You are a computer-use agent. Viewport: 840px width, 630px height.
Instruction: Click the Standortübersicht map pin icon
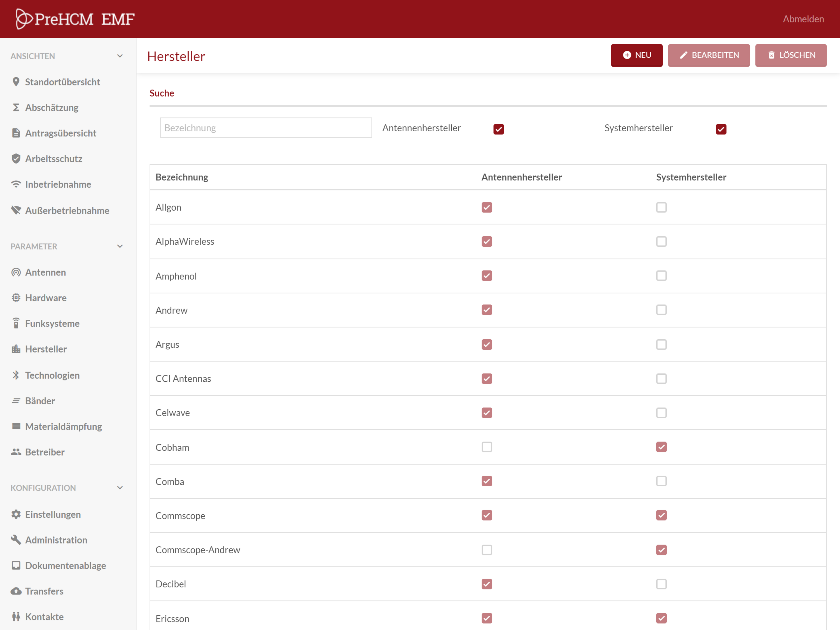(x=16, y=82)
